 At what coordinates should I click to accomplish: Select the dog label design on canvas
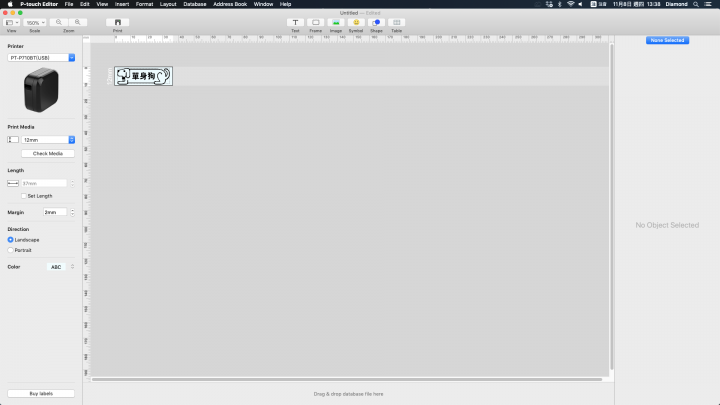[x=143, y=76]
